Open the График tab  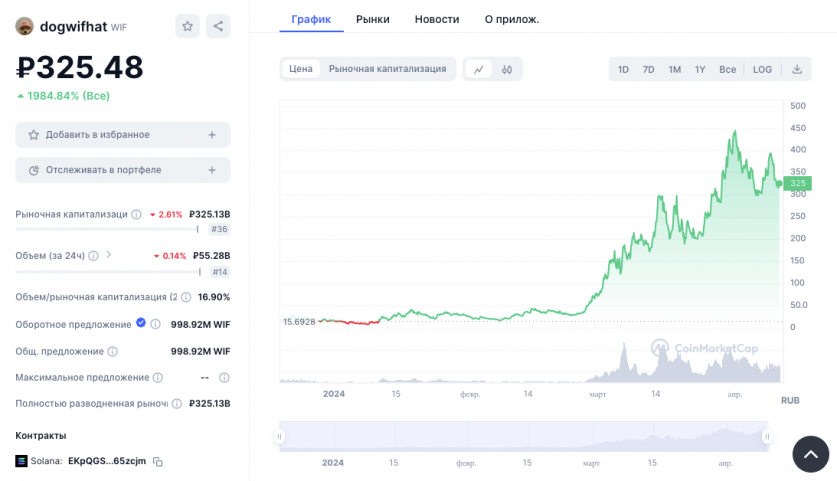pyautogui.click(x=311, y=19)
